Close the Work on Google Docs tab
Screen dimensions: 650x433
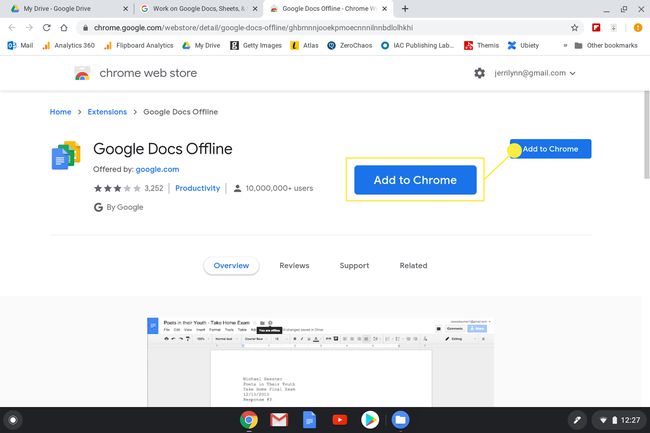coord(255,9)
